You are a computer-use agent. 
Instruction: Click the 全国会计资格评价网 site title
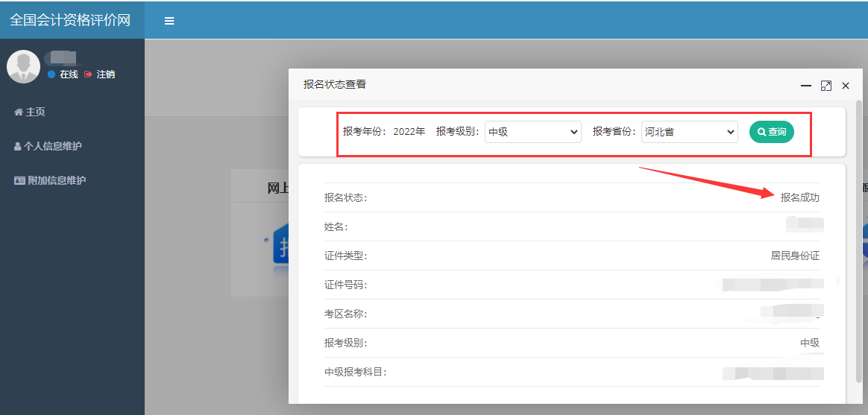coord(70,20)
